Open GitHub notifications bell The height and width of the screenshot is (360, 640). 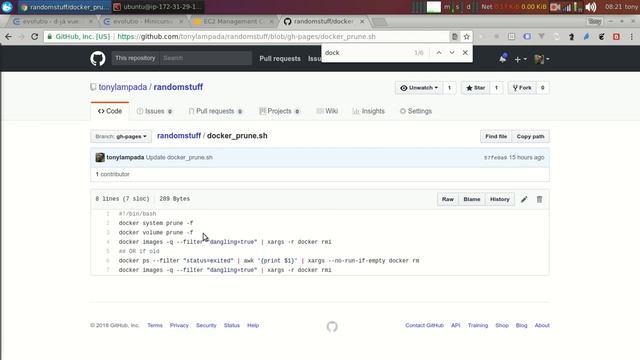tap(503, 59)
